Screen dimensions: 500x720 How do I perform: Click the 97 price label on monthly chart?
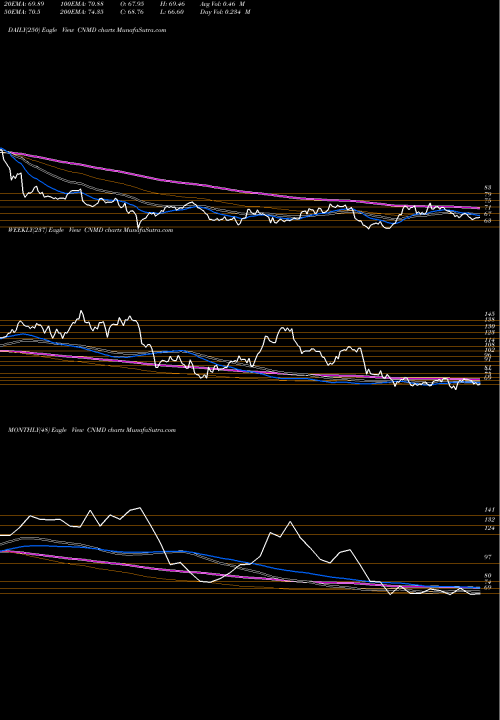[488, 557]
